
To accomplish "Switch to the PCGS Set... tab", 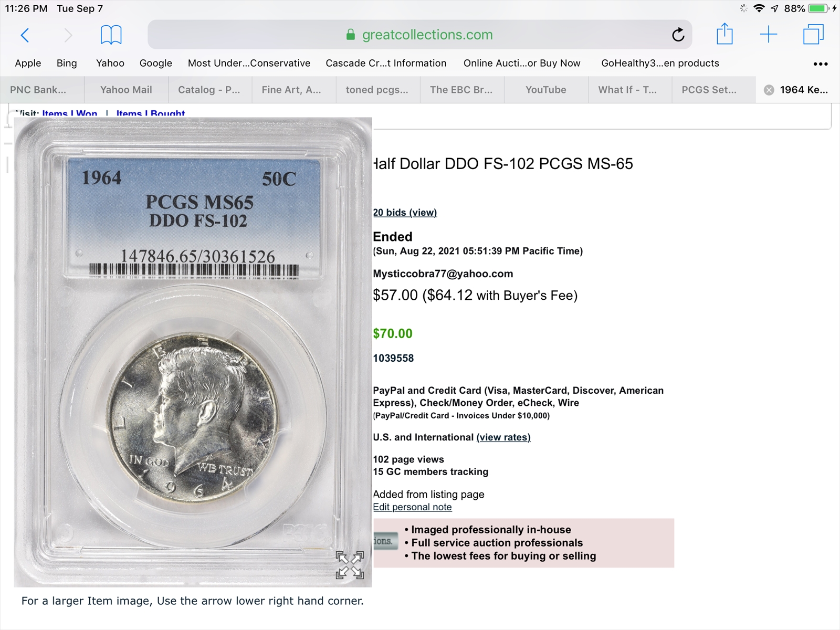I will click(709, 90).
